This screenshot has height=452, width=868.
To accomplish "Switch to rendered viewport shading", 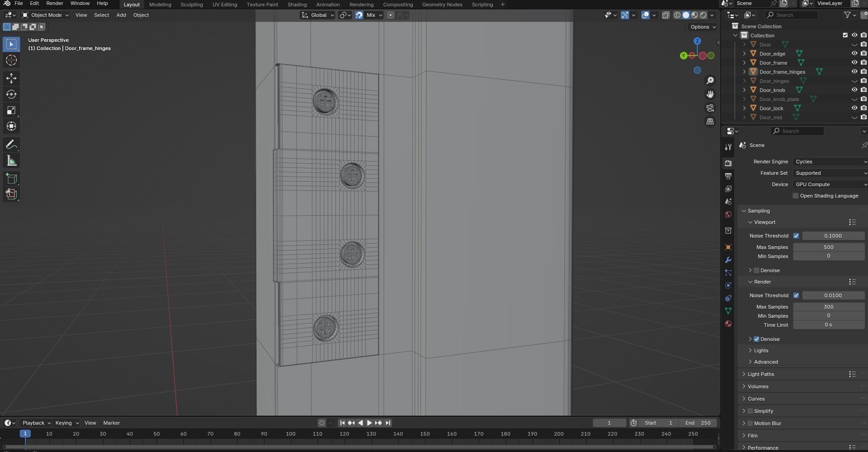I will 703,15.
